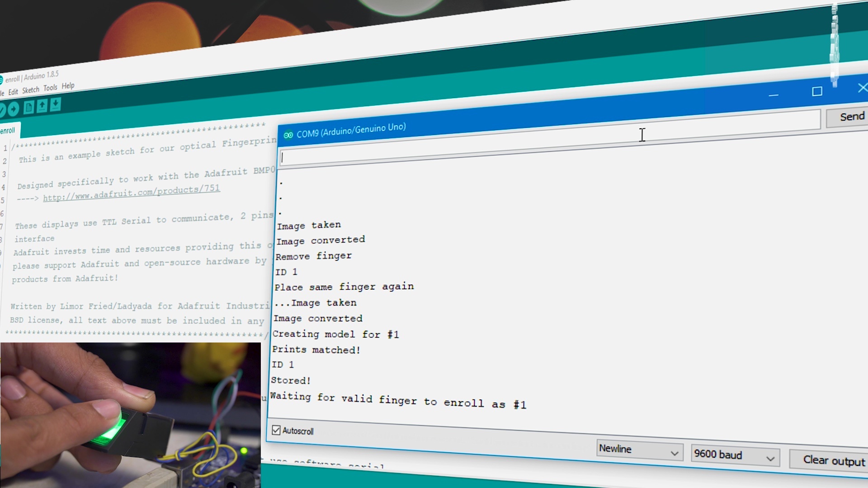Image resolution: width=868 pixels, height=488 pixels.
Task: Click the Open sketch up-arrow icon
Action: tap(42, 106)
